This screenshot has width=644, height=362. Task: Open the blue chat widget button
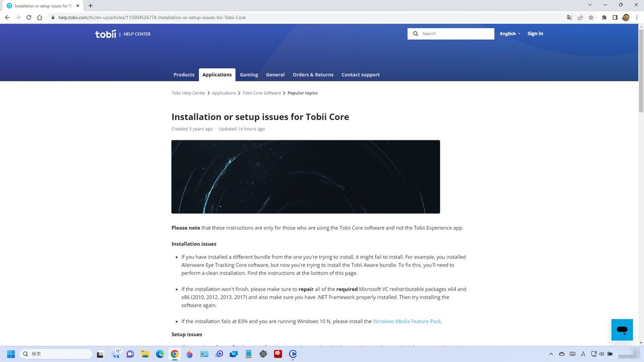(622, 330)
